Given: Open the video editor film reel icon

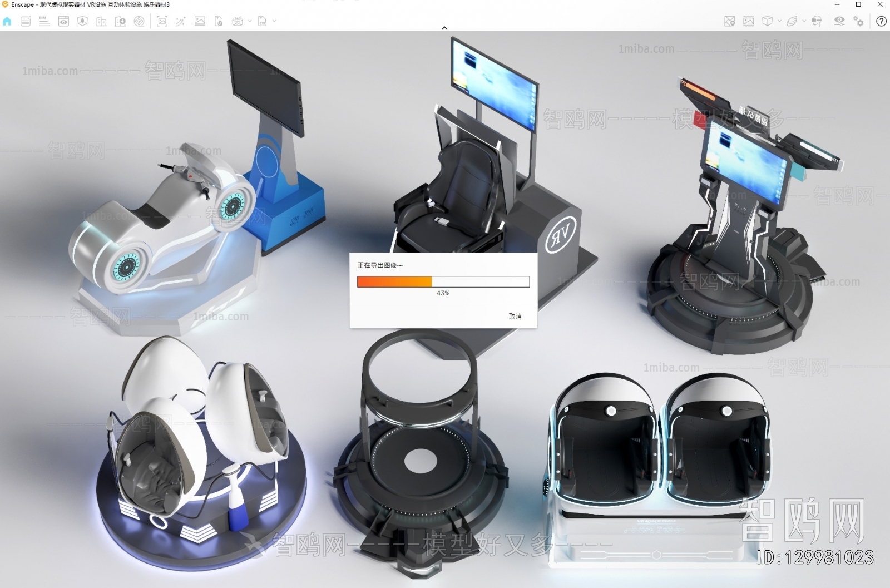Looking at the screenshot, I should tap(139, 21).
